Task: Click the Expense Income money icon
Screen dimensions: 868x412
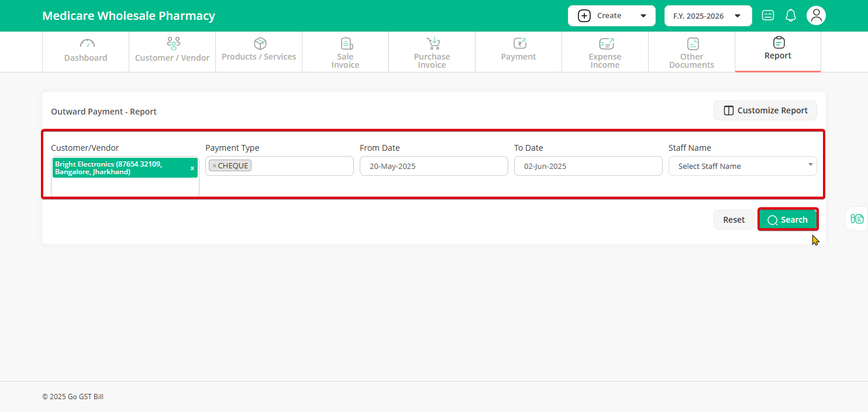Action: click(x=607, y=43)
